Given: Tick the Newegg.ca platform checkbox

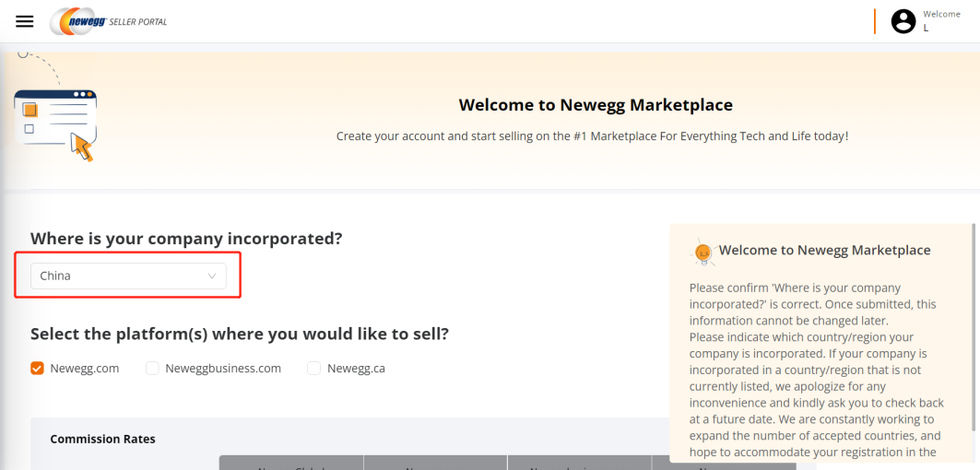Looking at the screenshot, I should (x=313, y=368).
